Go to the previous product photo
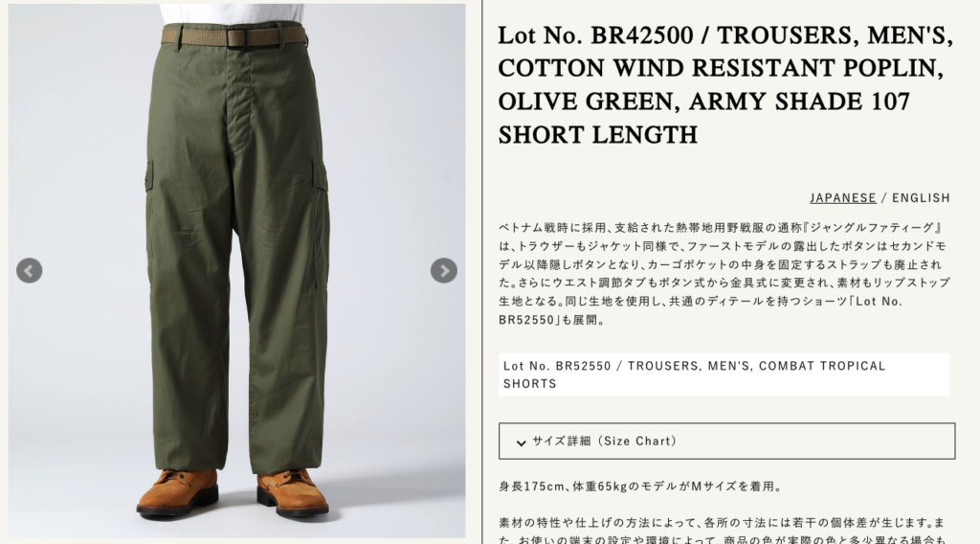This screenshot has width=980, height=544. pyautogui.click(x=29, y=271)
